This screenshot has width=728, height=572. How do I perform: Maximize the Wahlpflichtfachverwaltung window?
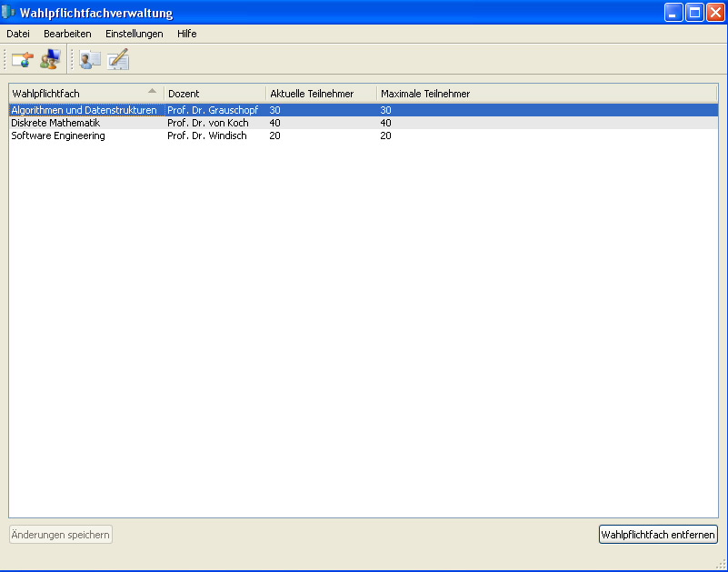pos(694,13)
